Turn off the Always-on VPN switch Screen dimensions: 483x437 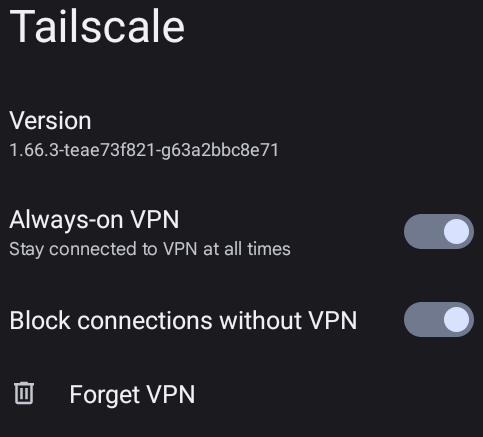coord(439,231)
